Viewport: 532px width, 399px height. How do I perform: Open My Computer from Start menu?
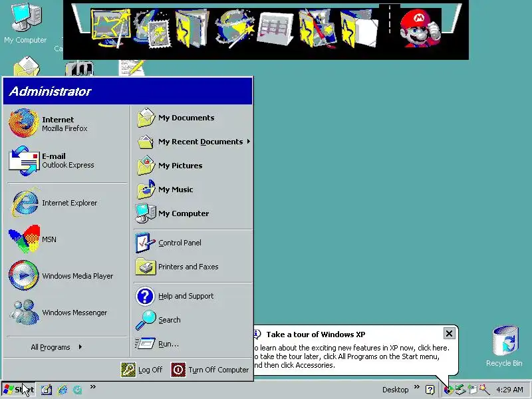click(x=194, y=213)
